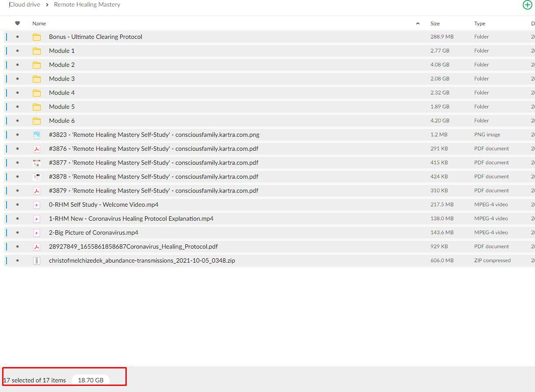Toggle favorite dot for 2-Big Picture video
The width and height of the screenshot is (535, 392).
[17, 232]
